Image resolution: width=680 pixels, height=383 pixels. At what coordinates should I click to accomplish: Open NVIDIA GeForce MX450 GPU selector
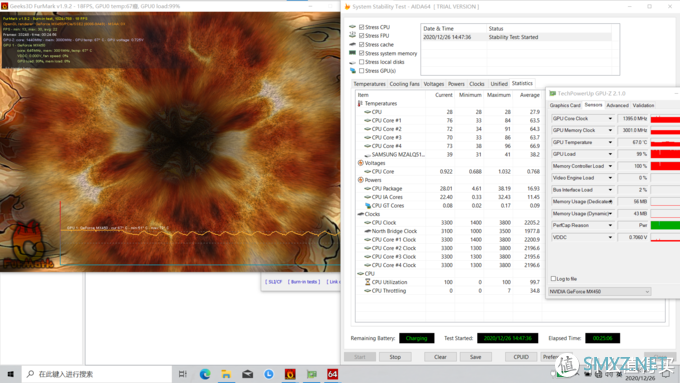(599, 291)
